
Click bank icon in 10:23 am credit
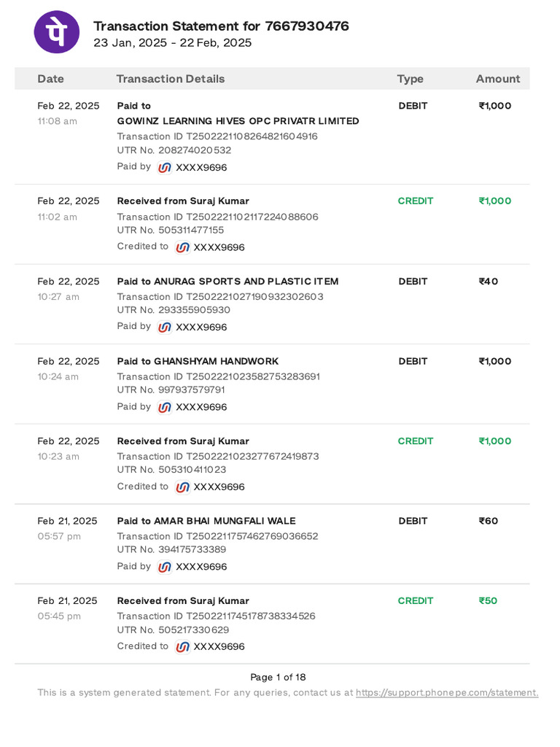point(182,487)
